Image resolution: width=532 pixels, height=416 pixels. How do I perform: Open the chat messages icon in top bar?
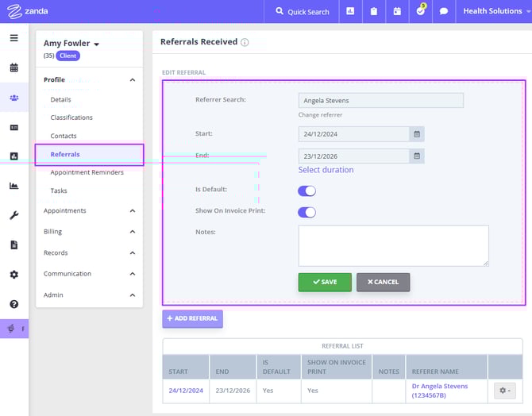(x=444, y=12)
